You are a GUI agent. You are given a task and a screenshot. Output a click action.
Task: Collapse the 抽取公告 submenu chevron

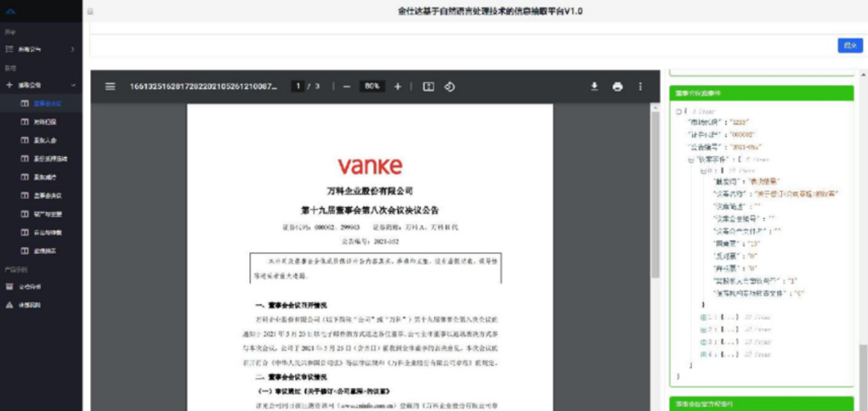coord(73,85)
